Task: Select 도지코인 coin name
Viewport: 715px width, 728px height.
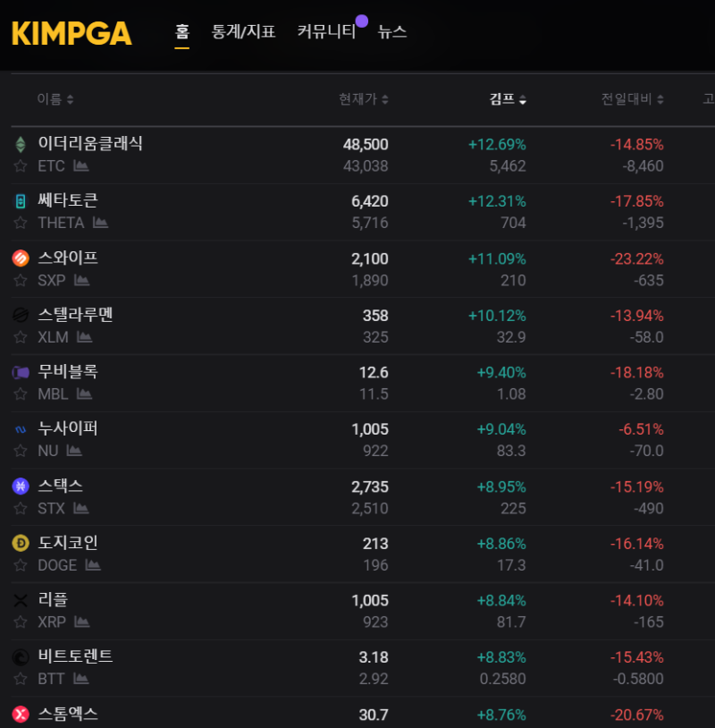Action: (68, 542)
